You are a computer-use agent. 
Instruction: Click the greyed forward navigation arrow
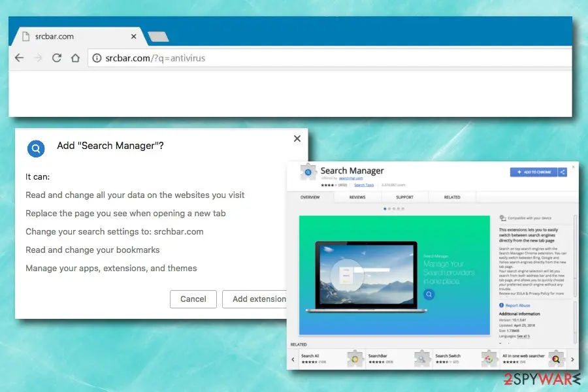[x=39, y=57]
